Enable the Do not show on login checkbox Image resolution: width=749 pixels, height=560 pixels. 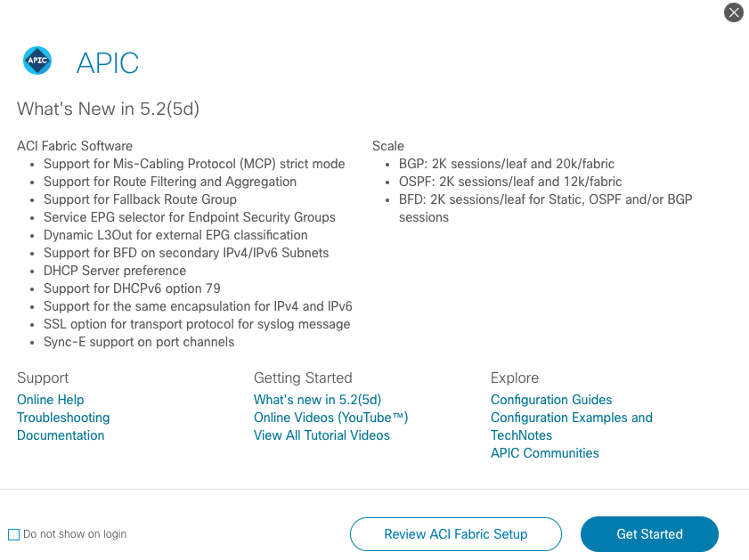pos(14,534)
